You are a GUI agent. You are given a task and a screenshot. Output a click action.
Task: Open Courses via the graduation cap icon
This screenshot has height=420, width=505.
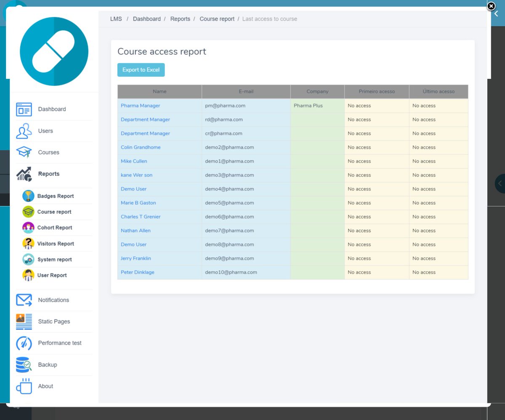click(24, 152)
